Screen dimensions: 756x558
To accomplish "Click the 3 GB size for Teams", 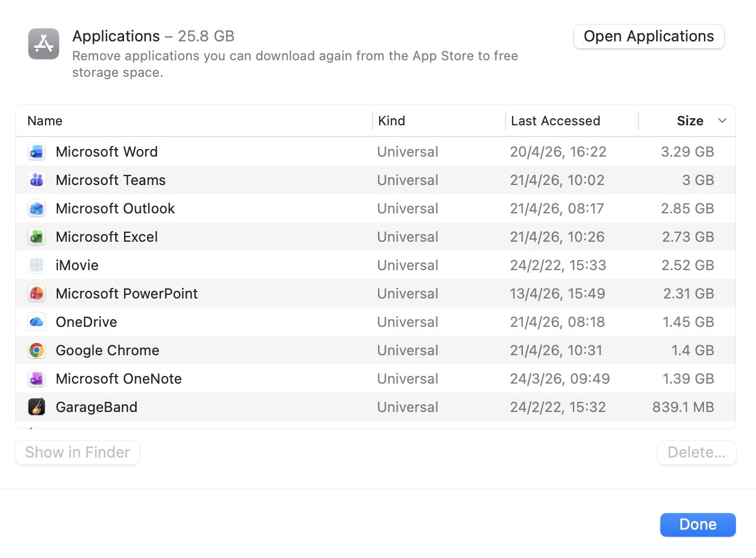I will click(698, 180).
